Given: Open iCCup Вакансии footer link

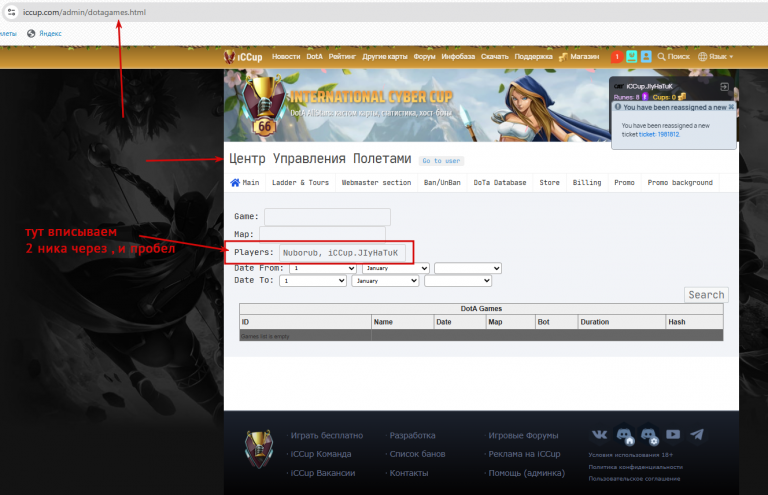Looking at the screenshot, I should (x=323, y=473).
